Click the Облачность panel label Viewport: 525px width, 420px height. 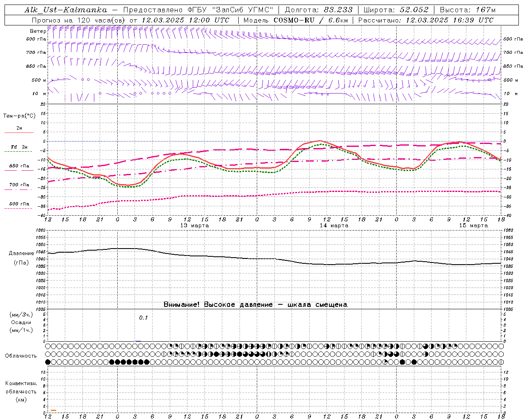point(21,356)
